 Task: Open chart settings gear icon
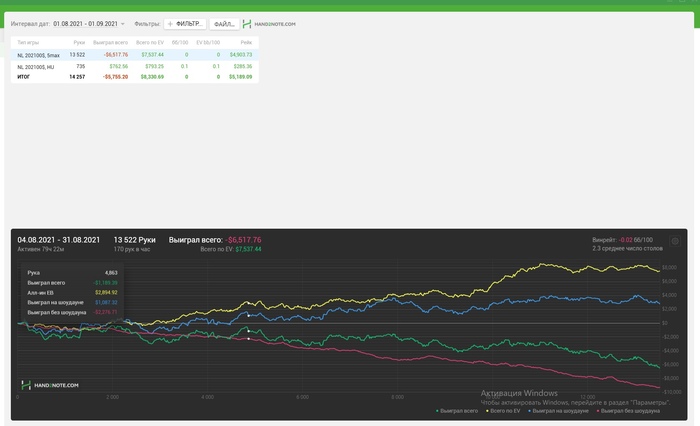coord(675,241)
